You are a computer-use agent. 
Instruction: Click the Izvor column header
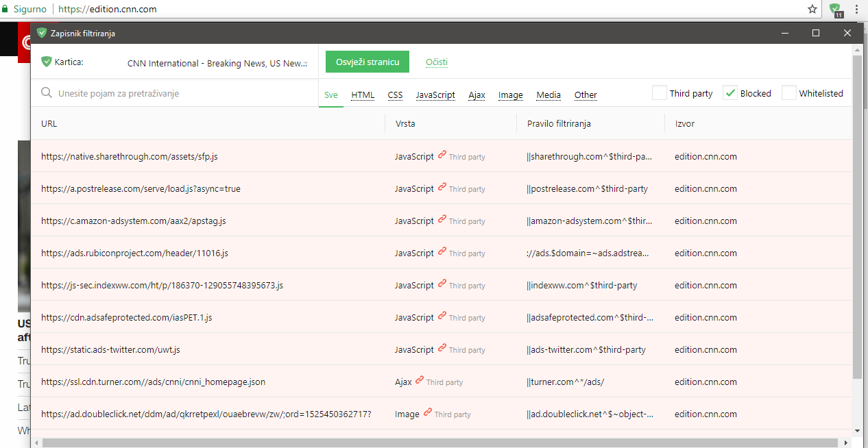coord(685,123)
